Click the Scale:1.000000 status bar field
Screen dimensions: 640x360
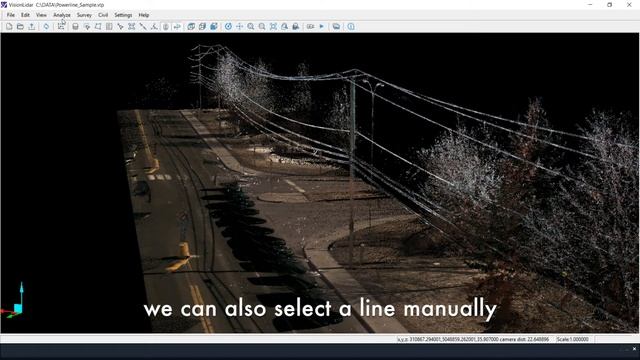[573, 339]
